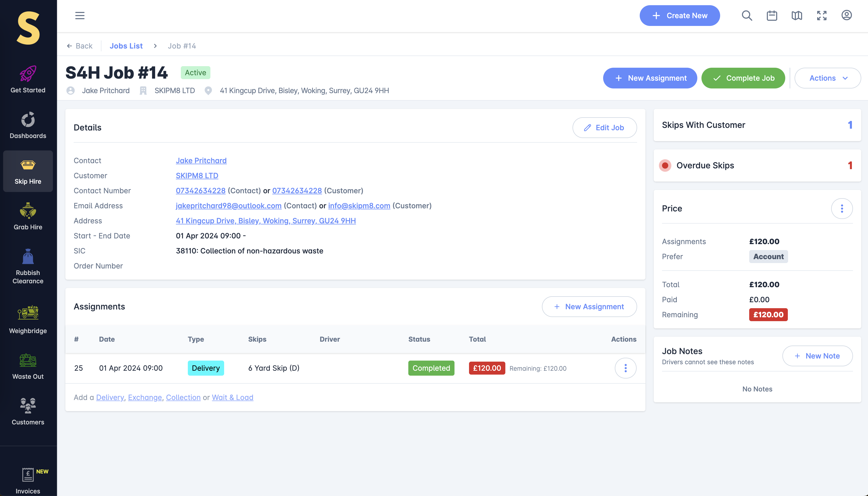Toggle fullscreen mode icon
The width and height of the screenshot is (868, 496).
pyautogui.click(x=821, y=16)
